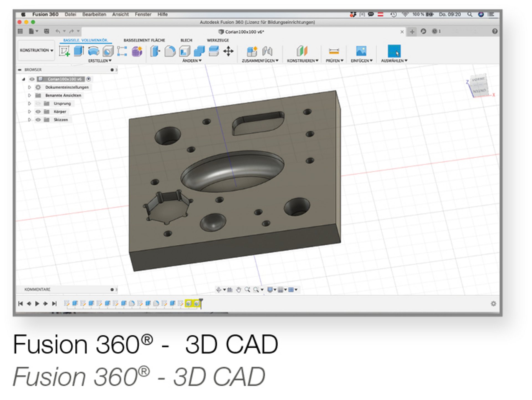This screenshot has width=532, height=400.
Task: Open the AUSWÄHLEN dropdown menu
Action: pyautogui.click(x=394, y=61)
